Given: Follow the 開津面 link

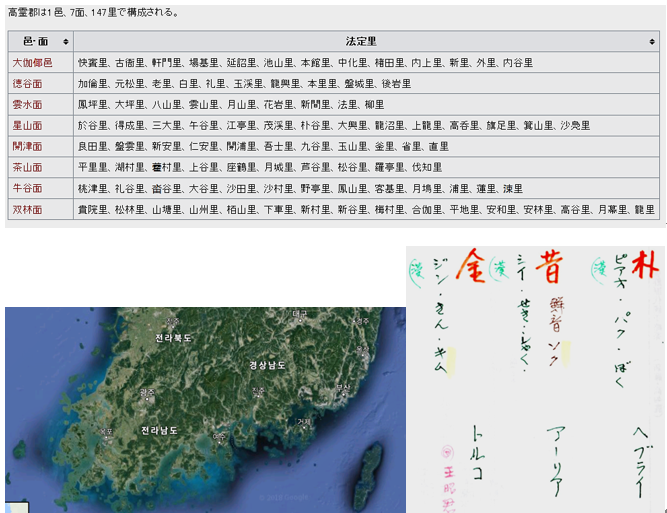Looking at the screenshot, I should [x=27, y=147].
